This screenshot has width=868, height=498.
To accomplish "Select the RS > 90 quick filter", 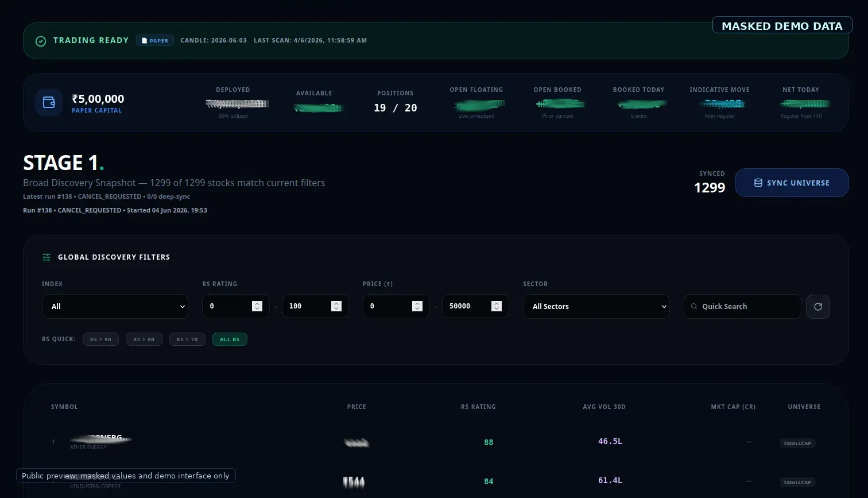I will coord(100,339).
